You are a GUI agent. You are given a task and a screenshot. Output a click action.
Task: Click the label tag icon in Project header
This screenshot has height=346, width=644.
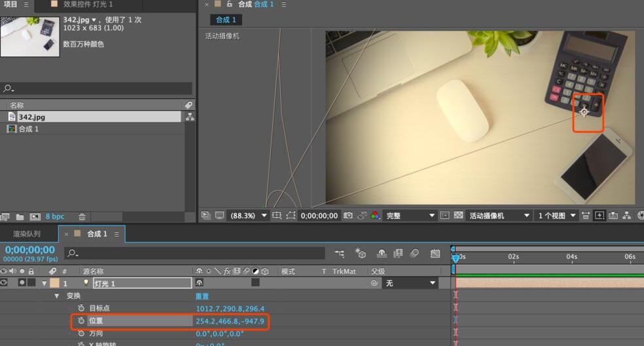click(x=188, y=105)
